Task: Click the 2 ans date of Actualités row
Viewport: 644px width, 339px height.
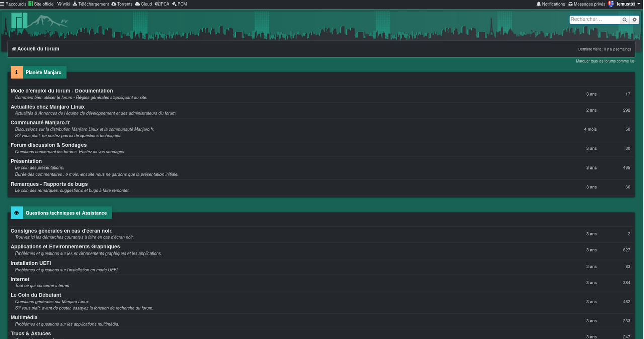Action: click(x=591, y=110)
